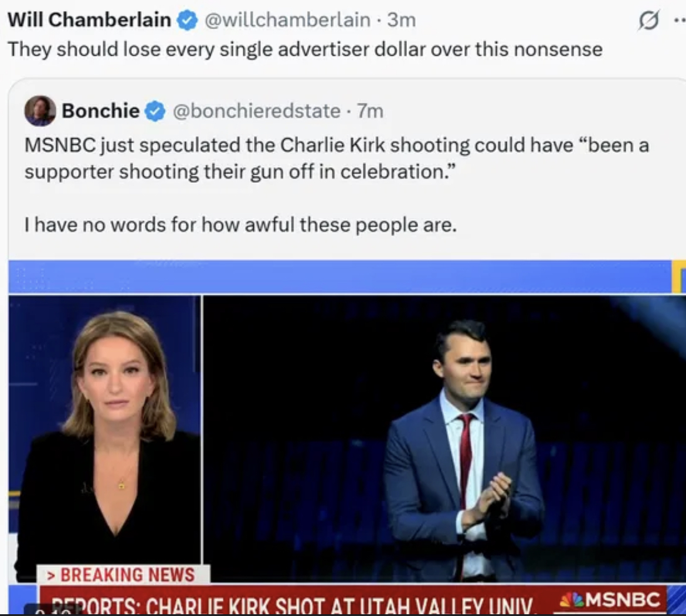Open the 7m timestamp on quoted post
This screenshot has width=686, height=616.
370,111
